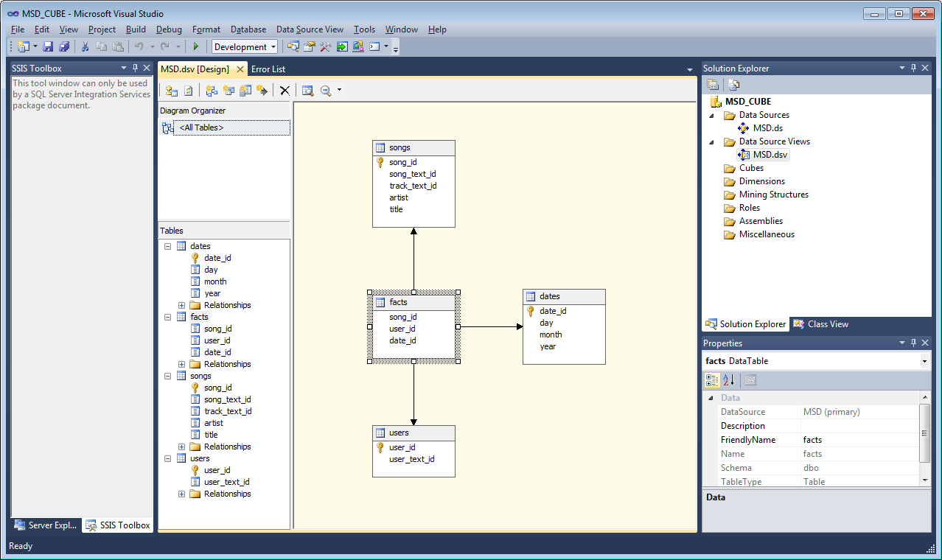942x560 pixels.
Task: Open the document tabs overflow dropdown arrow
Action: tap(690, 69)
